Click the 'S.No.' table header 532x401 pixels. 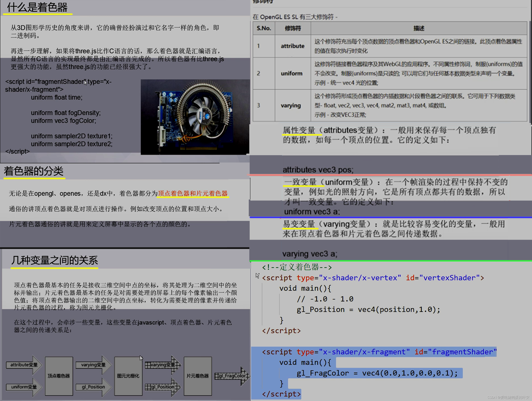[264, 28]
